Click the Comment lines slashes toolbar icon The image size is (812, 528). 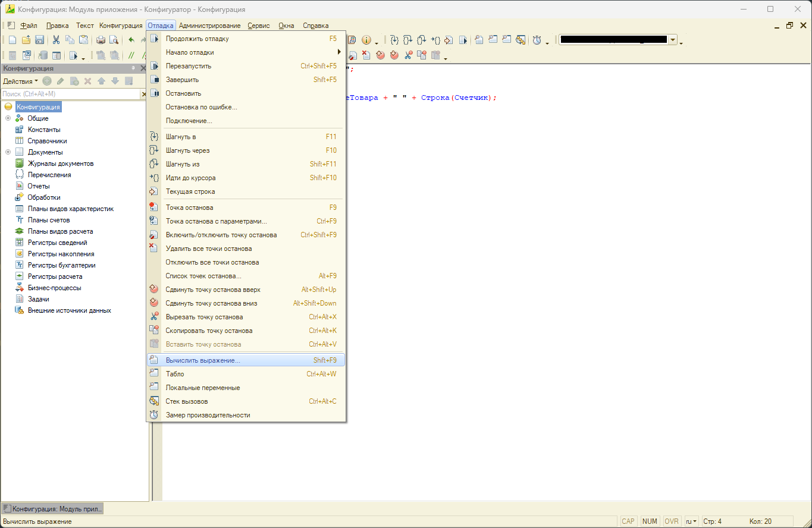(131, 55)
